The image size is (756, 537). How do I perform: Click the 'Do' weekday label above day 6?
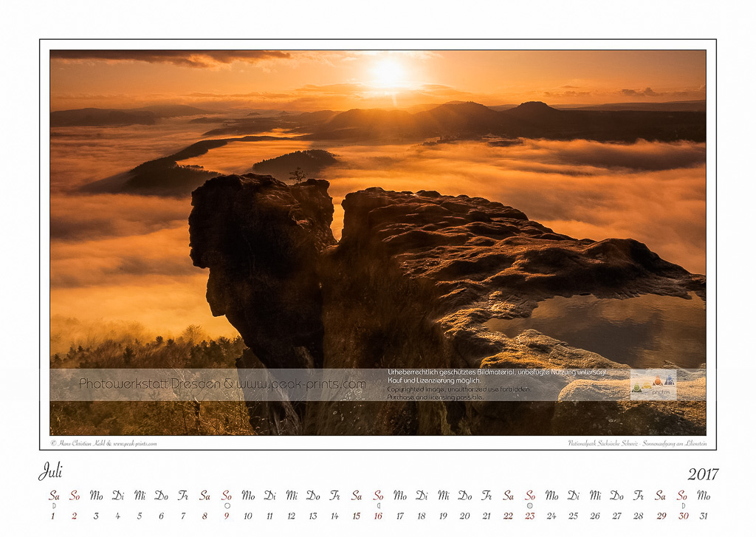tap(162, 496)
